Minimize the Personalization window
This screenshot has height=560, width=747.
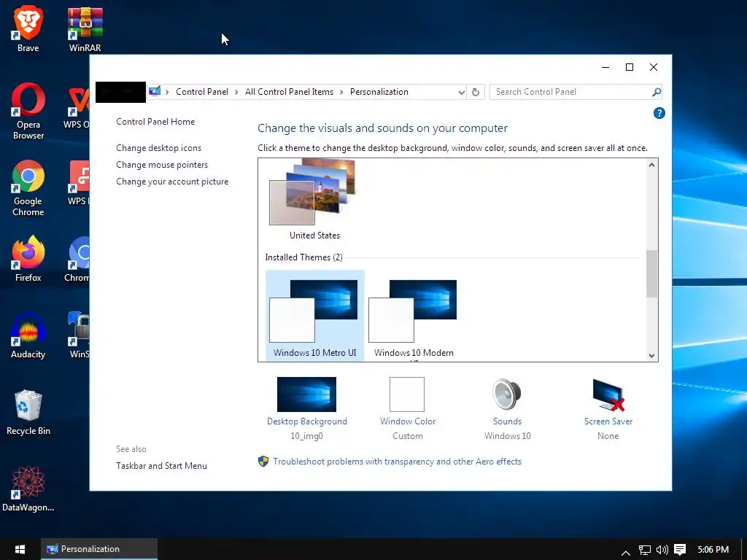[x=605, y=67]
